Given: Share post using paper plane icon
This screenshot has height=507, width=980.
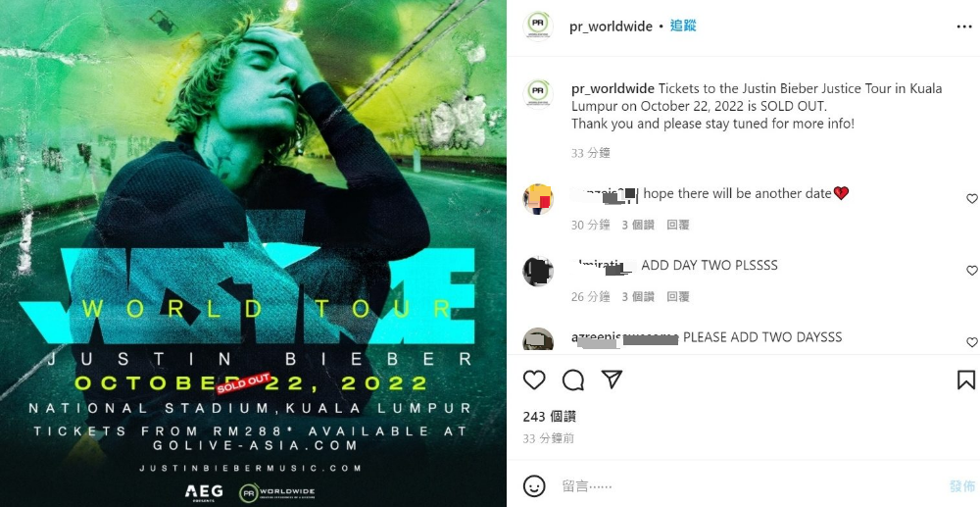Looking at the screenshot, I should tap(612, 380).
